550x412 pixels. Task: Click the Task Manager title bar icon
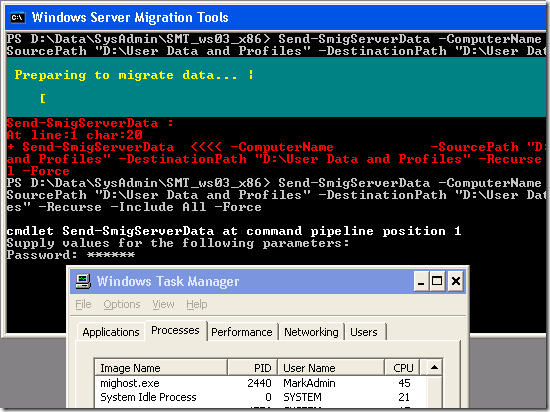[x=83, y=281]
